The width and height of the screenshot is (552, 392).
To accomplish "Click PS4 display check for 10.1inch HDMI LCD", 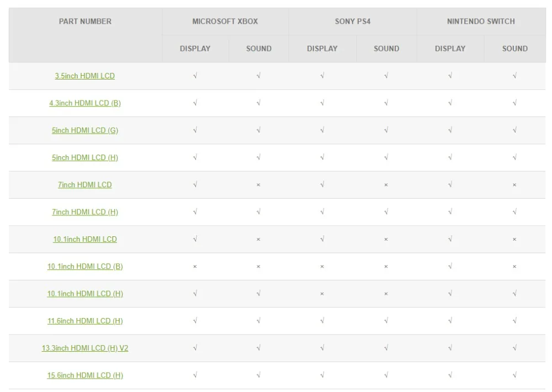I will 322,239.
